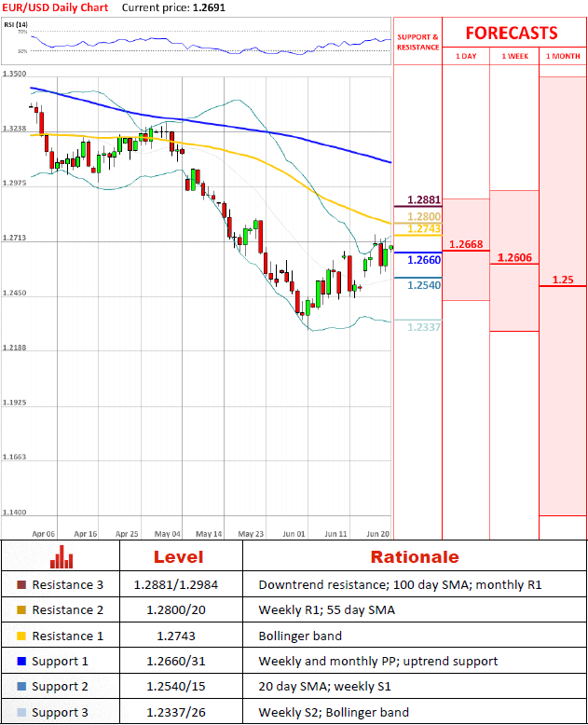Click the 1.1925 price axis label

pos(14,403)
